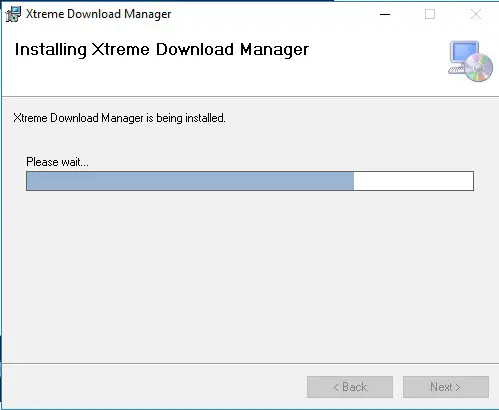499x410 pixels.
Task: Click the empty footer area beside the Back button
Action: [153, 387]
